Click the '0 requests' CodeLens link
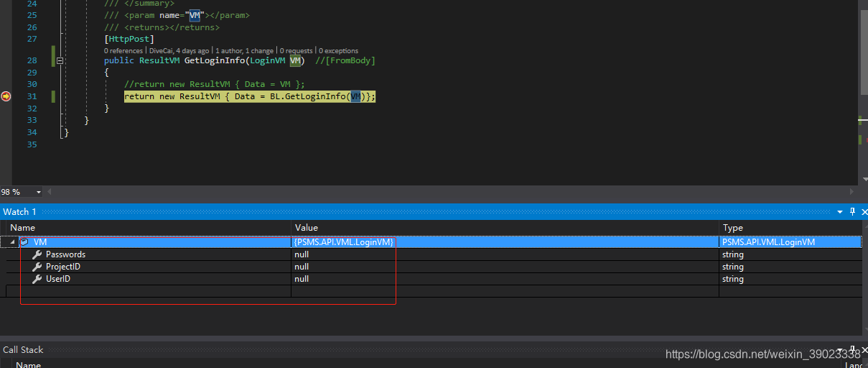This screenshot has width=868, height=368. click(x=297, y=51)
